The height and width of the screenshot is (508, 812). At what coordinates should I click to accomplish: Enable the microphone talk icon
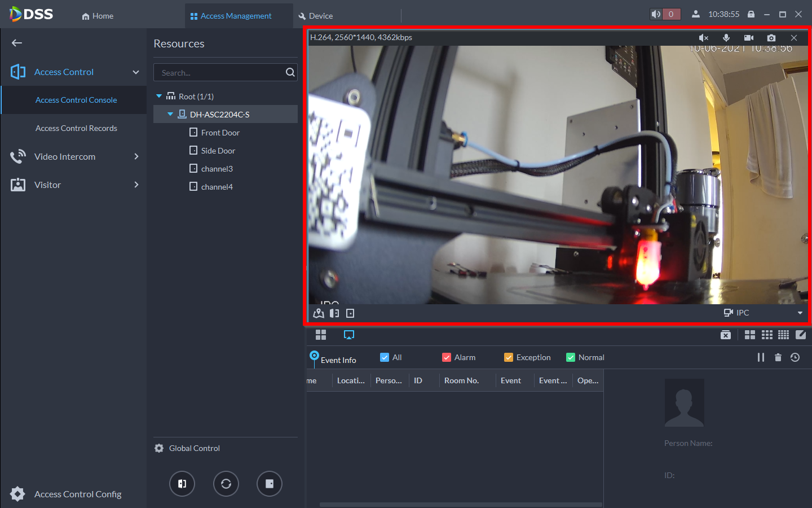click(x=726, y=38)
